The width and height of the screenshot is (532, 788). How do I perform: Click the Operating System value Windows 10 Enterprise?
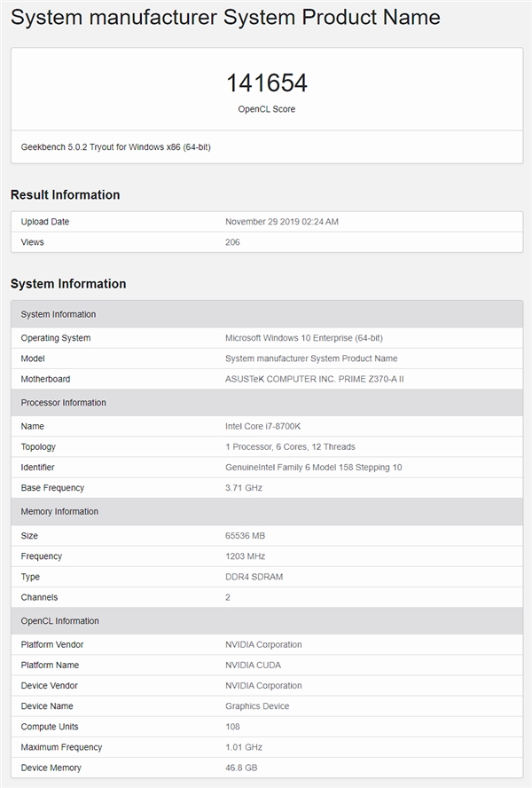point(304,338)
